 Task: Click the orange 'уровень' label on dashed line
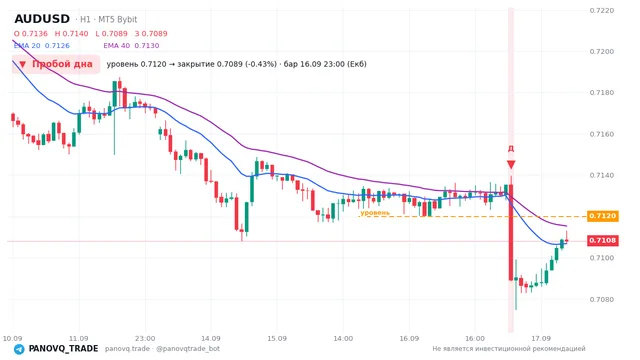[x=375, y=213]
